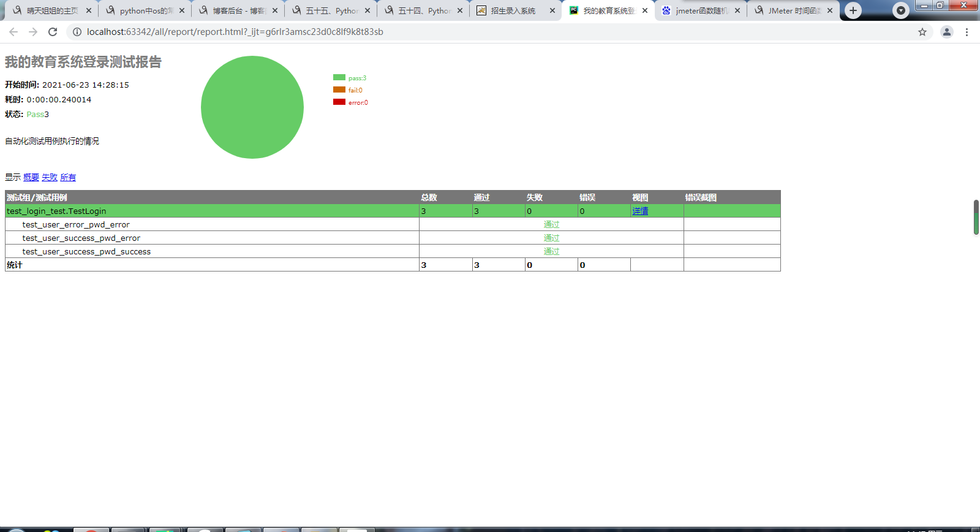This screenshot has height=532, width=980.
Task: Click the 统计 summary row label
Action: tap(14, 265)
